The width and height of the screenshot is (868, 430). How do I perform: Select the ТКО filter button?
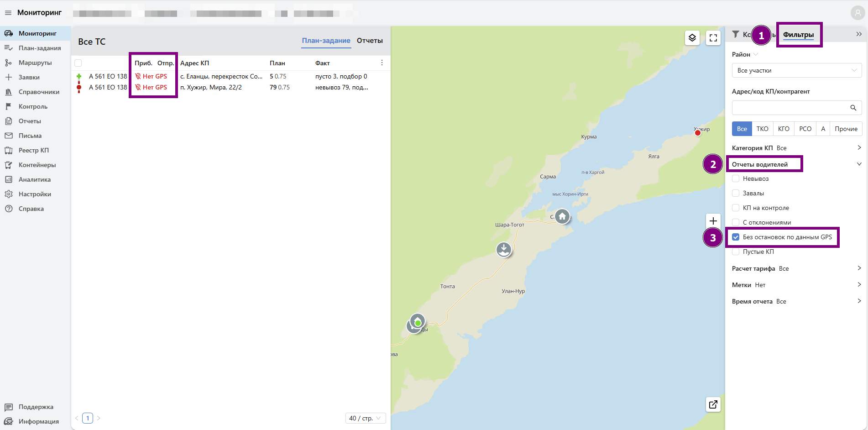tap(762, 129)
